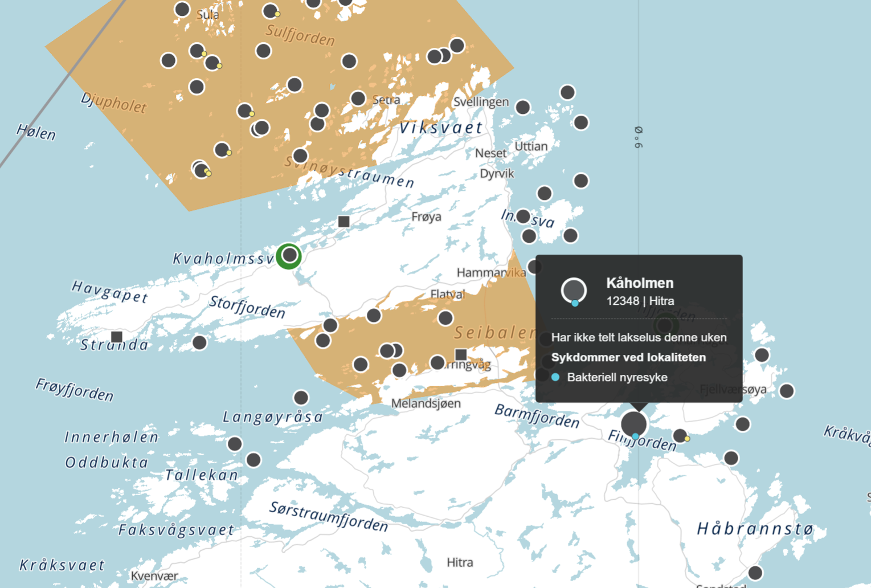The width and height of the screenshot is (871, 588).
Task: Click the square marker above Strunda label
Action: coord(117,337)
